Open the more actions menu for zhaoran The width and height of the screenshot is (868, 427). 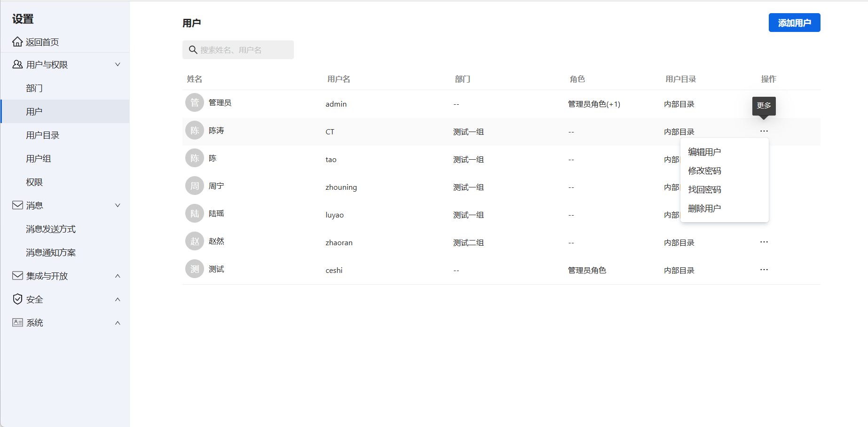coord(764,242)
